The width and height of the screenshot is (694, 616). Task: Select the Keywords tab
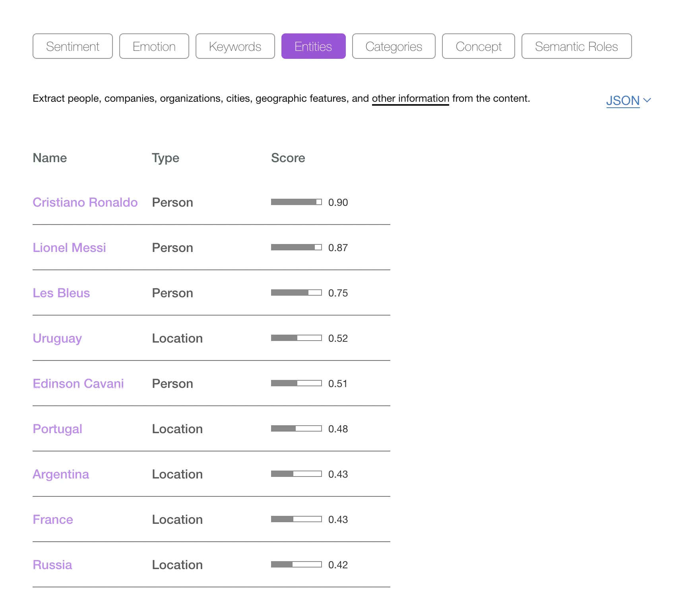click(235, 46)
